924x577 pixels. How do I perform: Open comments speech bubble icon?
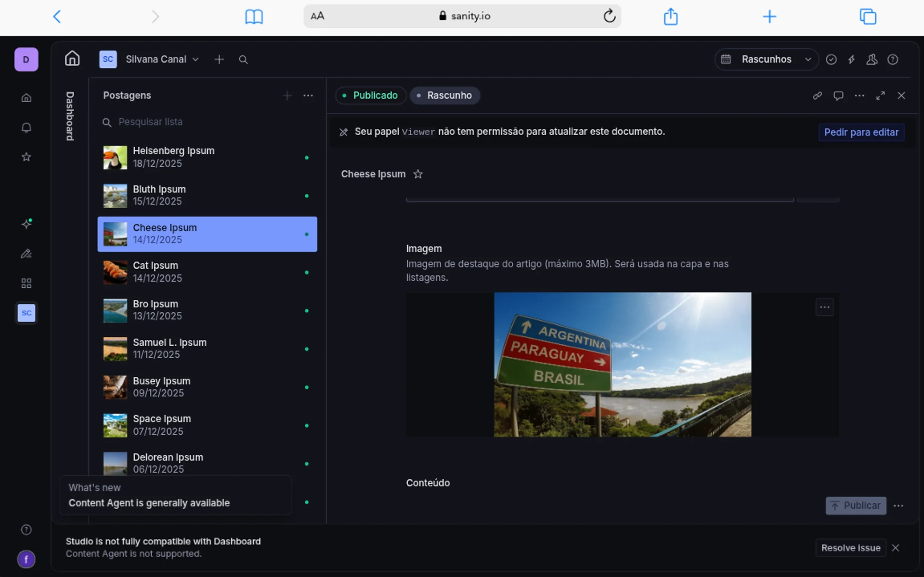[838, 95]
